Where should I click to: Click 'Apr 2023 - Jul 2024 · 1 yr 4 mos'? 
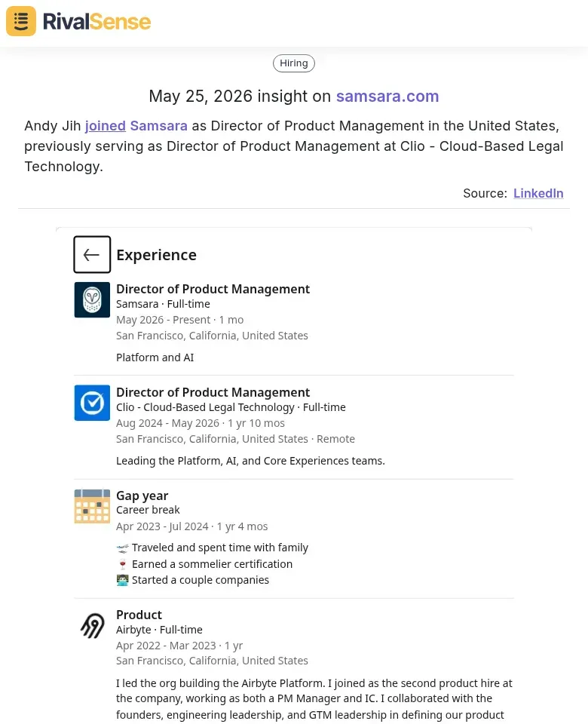pos(192,526)
